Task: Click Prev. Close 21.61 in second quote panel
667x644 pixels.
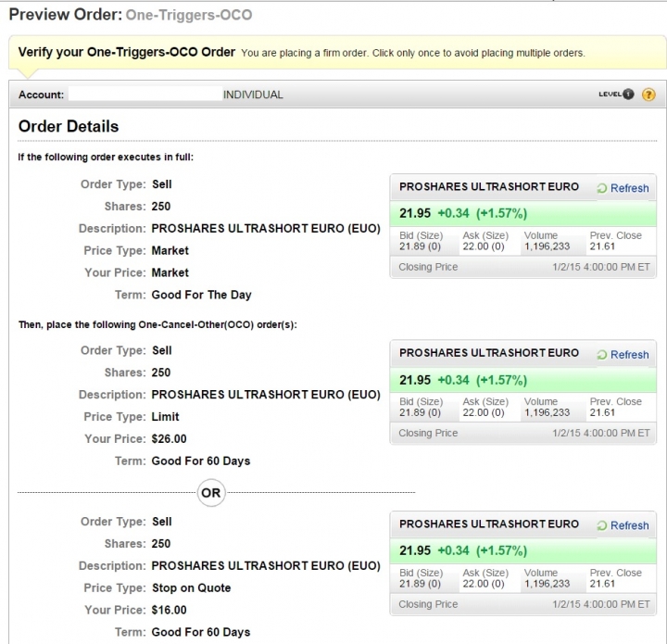Action: click(602, 412)
